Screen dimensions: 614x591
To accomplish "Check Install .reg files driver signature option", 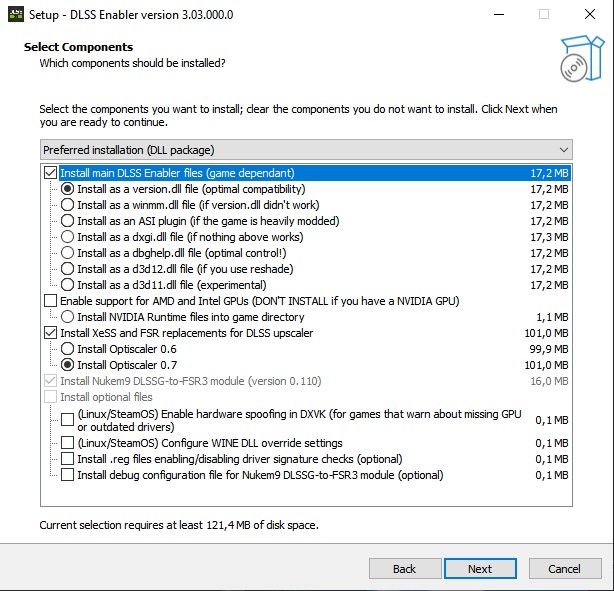I will coord(67,459).
